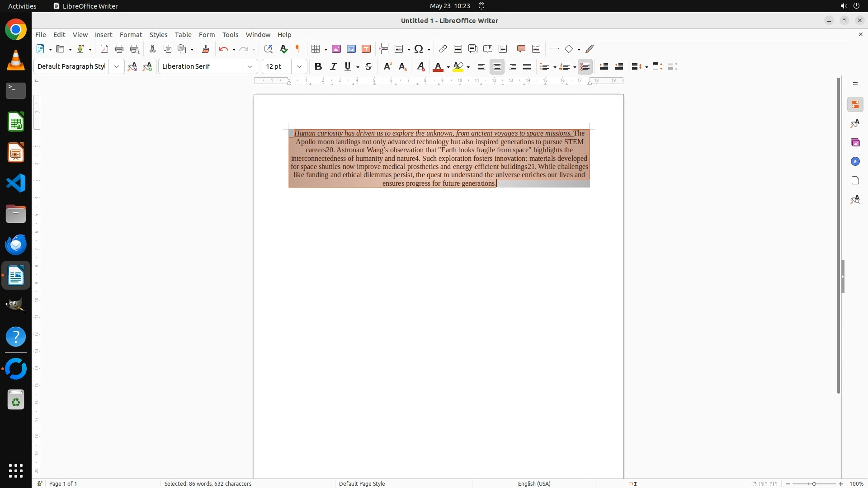Click Default Page Style in status bar
Viewport: 868px width, 488px height.
click(x=362, y=483)
